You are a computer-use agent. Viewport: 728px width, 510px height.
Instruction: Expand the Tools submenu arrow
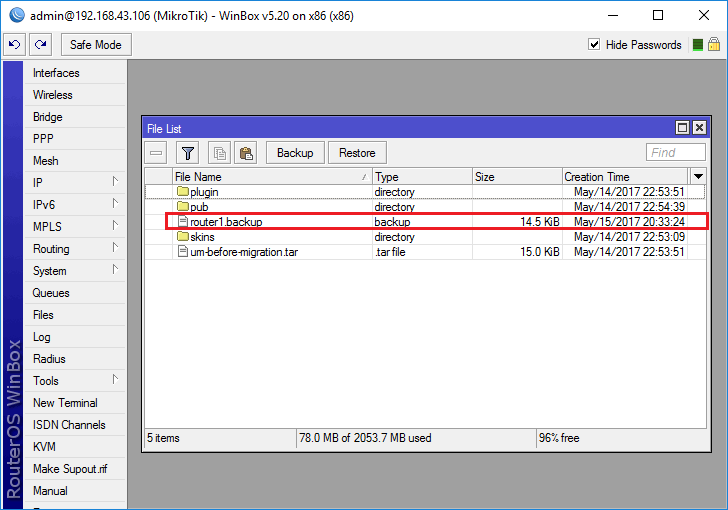tap(115, 379)
